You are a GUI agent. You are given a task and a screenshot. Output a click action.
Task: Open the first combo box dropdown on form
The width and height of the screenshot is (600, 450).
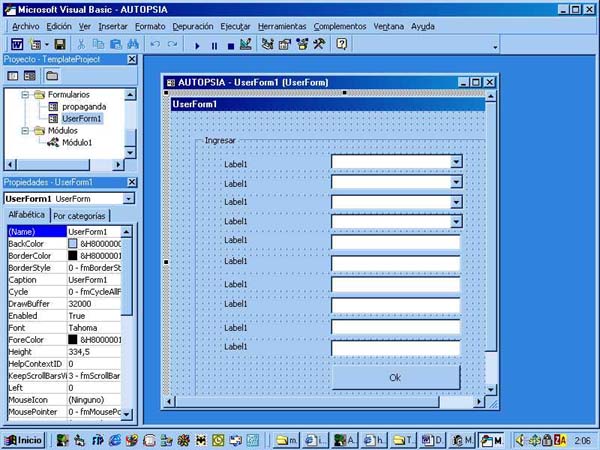(x=456, y=161)
